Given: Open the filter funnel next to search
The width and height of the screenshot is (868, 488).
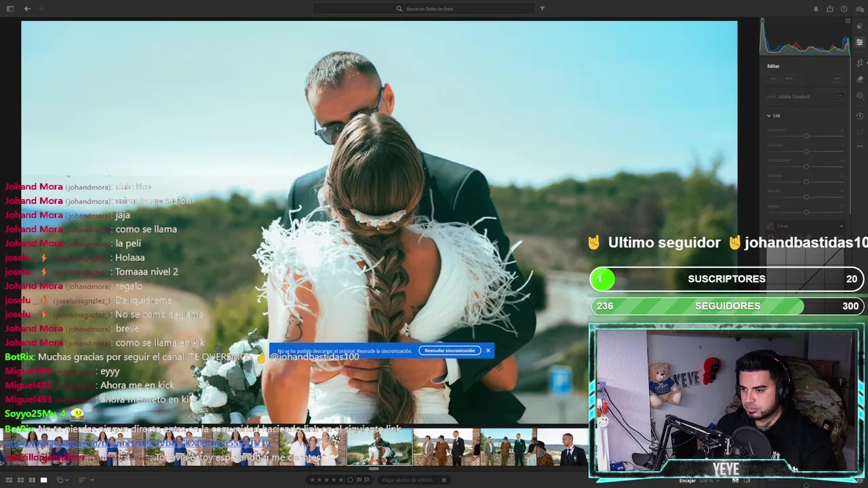Looking at the screenshot, I should point(542,9).
